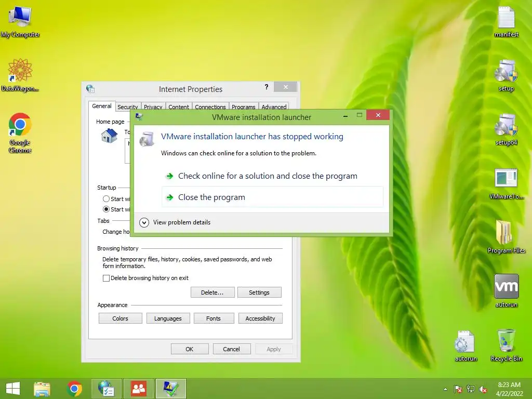This screenshot has height=399, width=532.
Task: Open the Windows Start button
Action: coord(13,388)
